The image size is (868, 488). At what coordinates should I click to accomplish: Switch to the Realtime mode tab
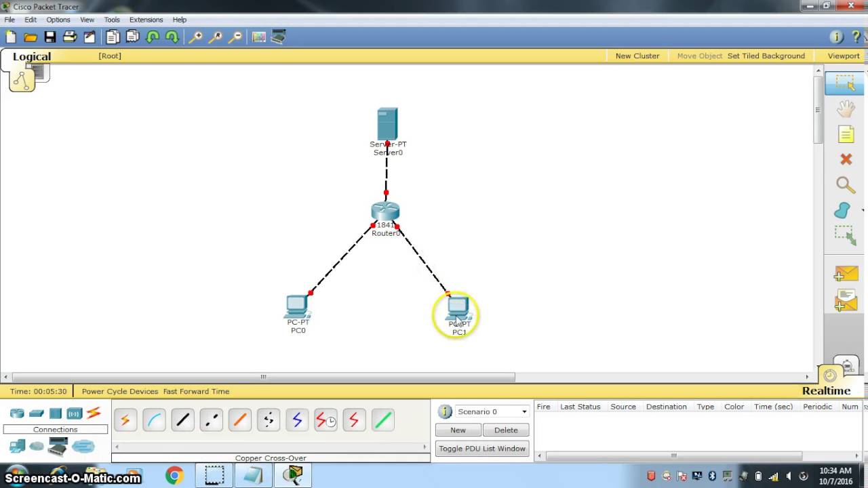[826, 390]
